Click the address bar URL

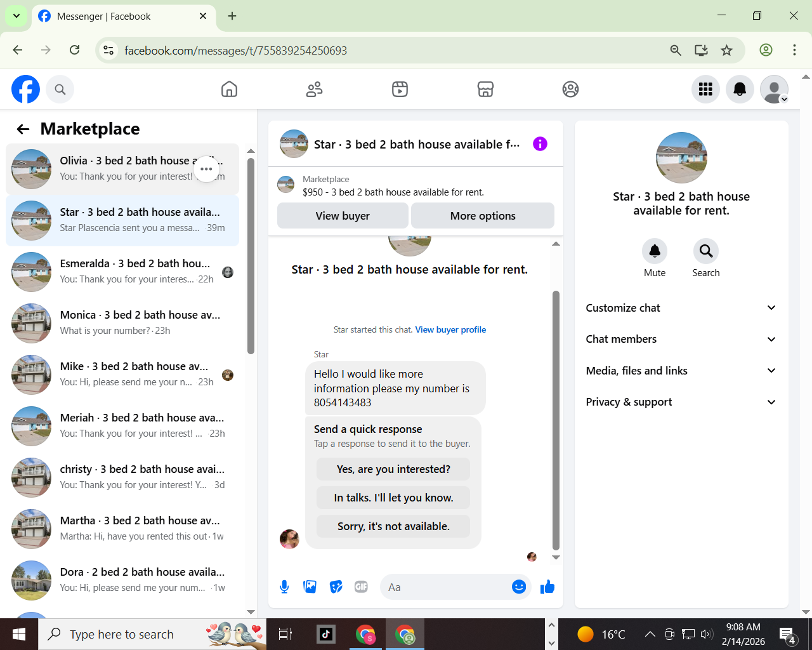(x=235, y=51)
